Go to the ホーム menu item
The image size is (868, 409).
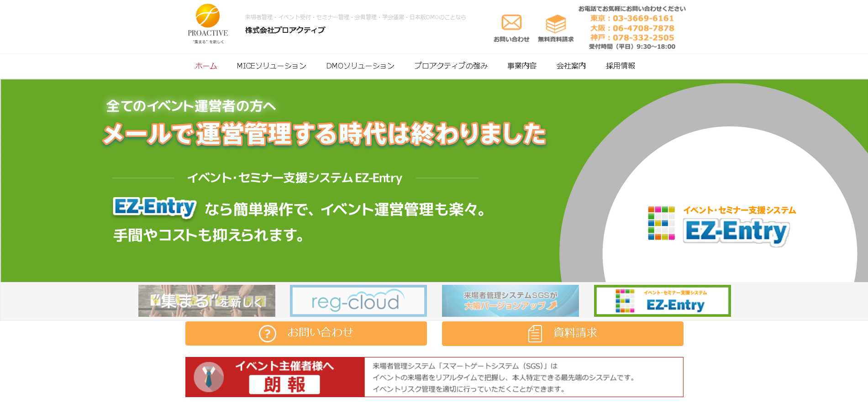pyautogui.click(x=206, y=66)
